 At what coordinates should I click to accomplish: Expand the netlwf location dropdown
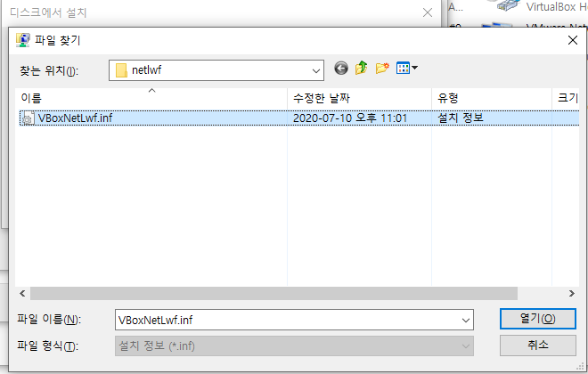[x=315, y=70]
